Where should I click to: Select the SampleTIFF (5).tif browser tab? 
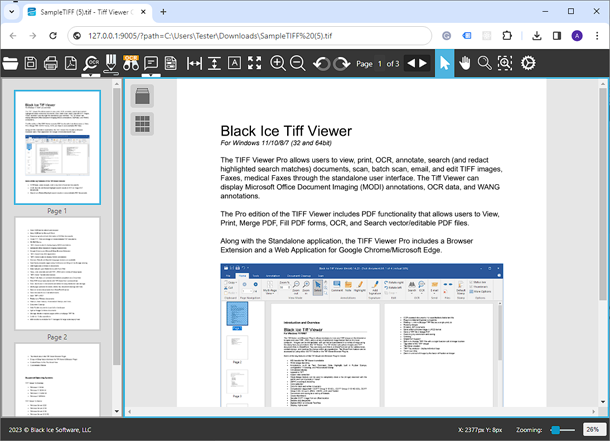click(x=74, y=13)
